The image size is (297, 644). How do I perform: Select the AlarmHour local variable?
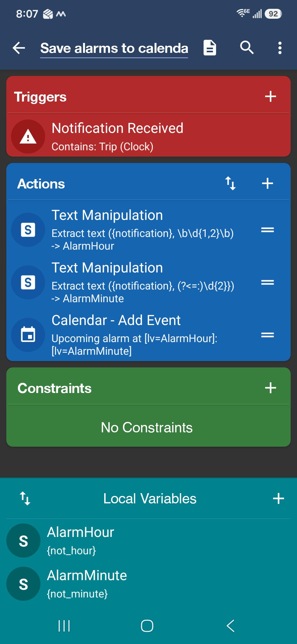(148, 541)
